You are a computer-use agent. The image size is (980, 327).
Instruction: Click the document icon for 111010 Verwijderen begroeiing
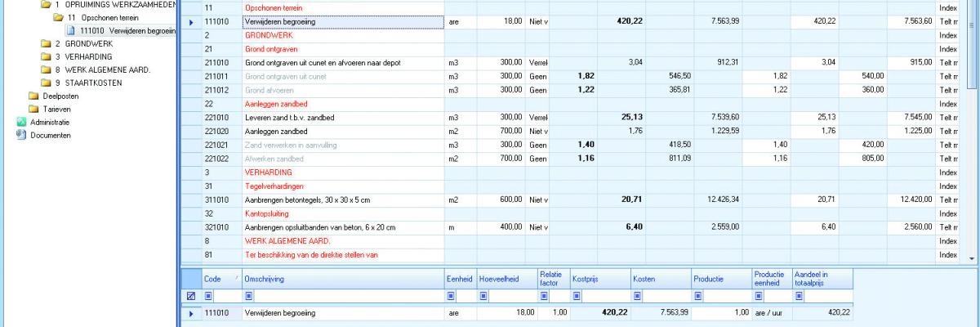point(71,30)
